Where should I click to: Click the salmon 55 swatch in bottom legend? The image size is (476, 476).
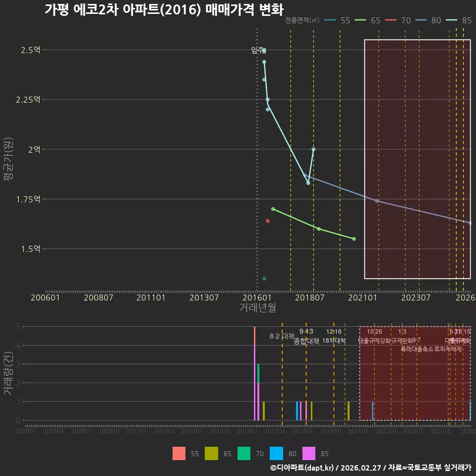179,454
